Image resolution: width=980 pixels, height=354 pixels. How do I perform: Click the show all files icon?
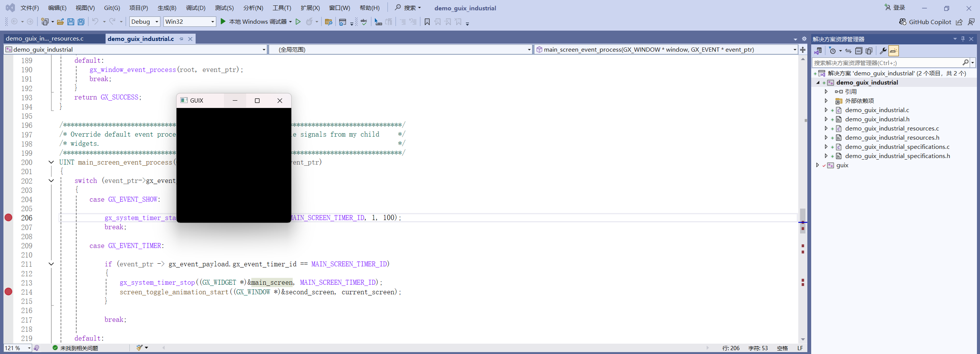[869, 51]
